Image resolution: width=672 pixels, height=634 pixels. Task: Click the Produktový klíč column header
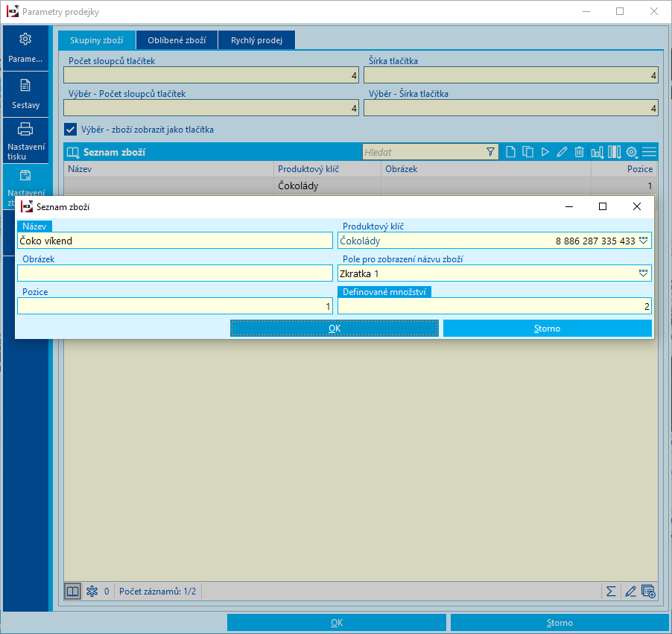[327, 169]
